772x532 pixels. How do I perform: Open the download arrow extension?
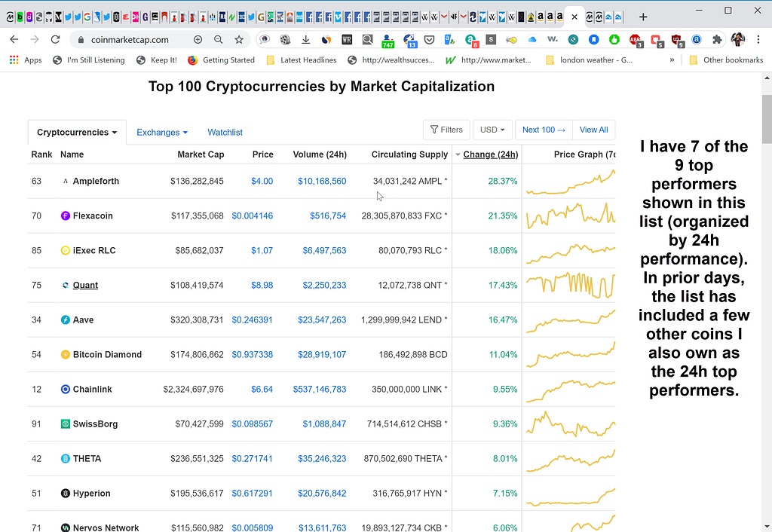(x=306, y=40)
